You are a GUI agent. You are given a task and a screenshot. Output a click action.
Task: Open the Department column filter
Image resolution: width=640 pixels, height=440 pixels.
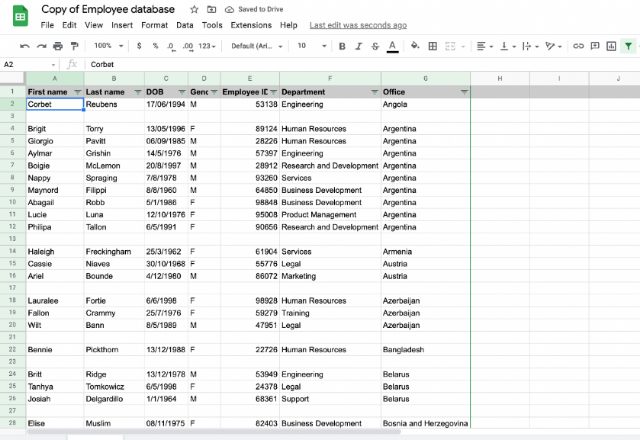pos(375,92)
